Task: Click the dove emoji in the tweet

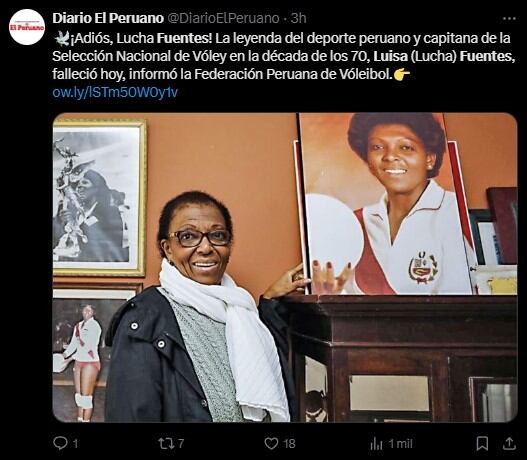Action: point(62,38)
